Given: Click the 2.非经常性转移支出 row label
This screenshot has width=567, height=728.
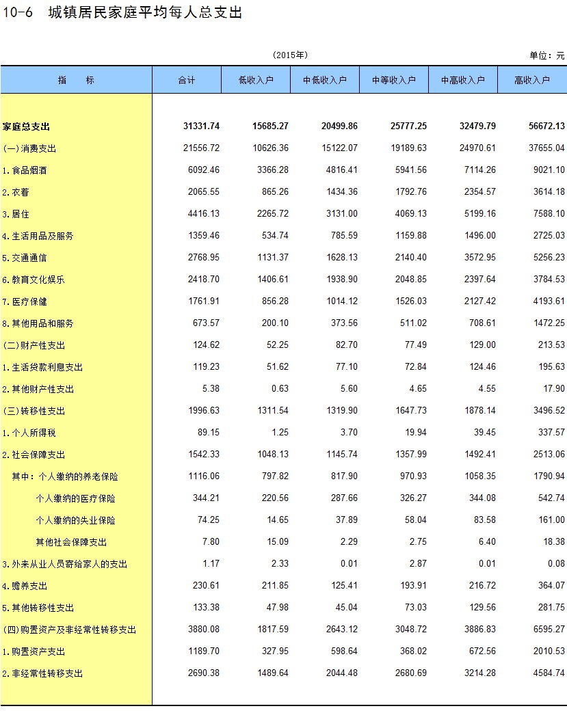Looking at the screenshot, I should pyautogui.click(x=42, y=673).
